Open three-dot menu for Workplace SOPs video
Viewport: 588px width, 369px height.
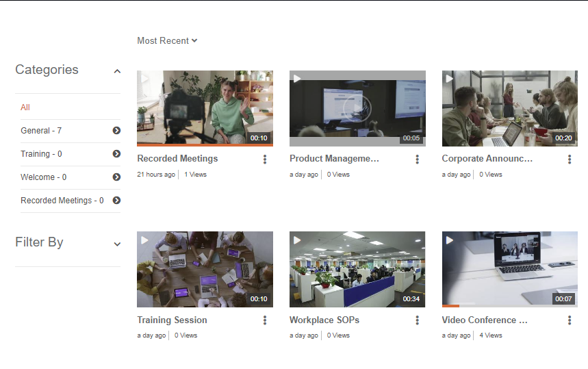coord(417,320)
